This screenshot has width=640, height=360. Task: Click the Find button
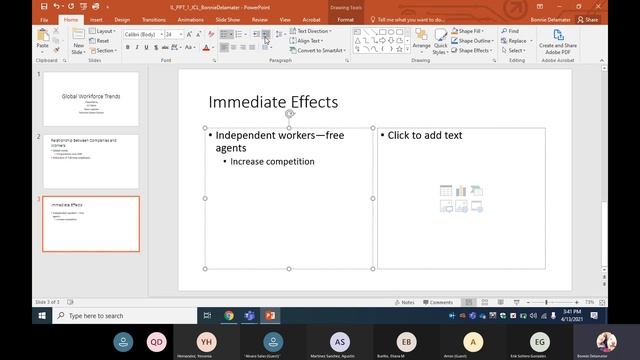tap(510, 31)
